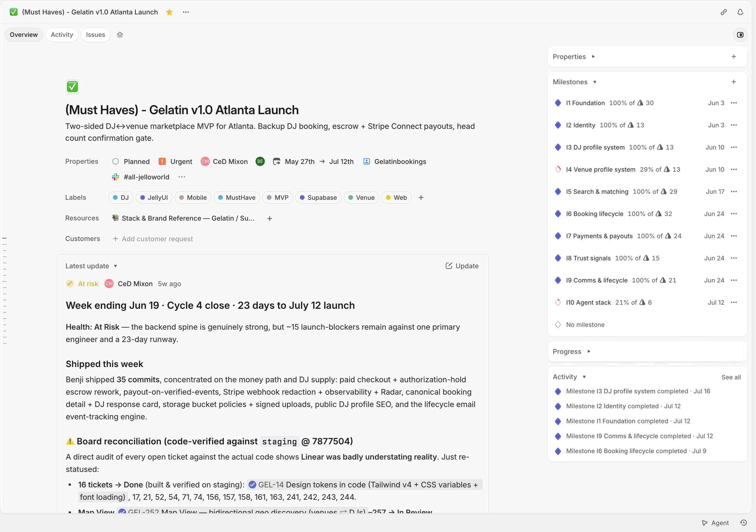Select the Supabase label chip
This screenshot has width=756, height=532.
click(318, 197)
